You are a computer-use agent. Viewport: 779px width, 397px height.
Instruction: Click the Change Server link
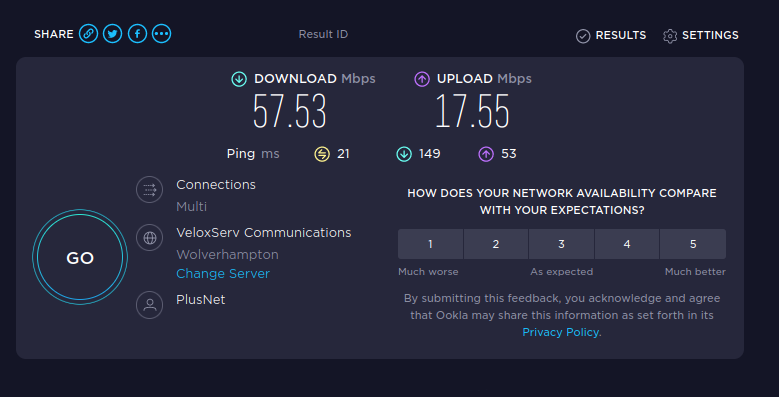(x=223, y=274)
